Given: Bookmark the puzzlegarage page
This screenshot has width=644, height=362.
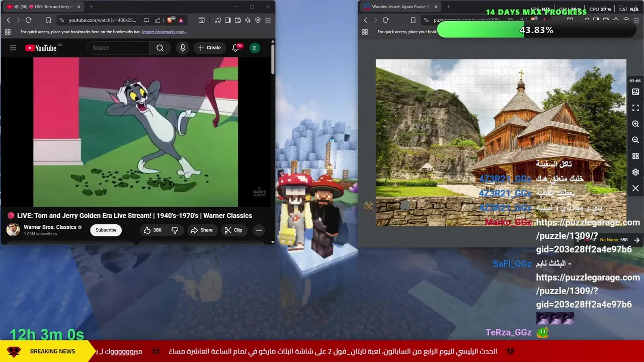Looking at the screenshot, I should (x=413, y=20).
